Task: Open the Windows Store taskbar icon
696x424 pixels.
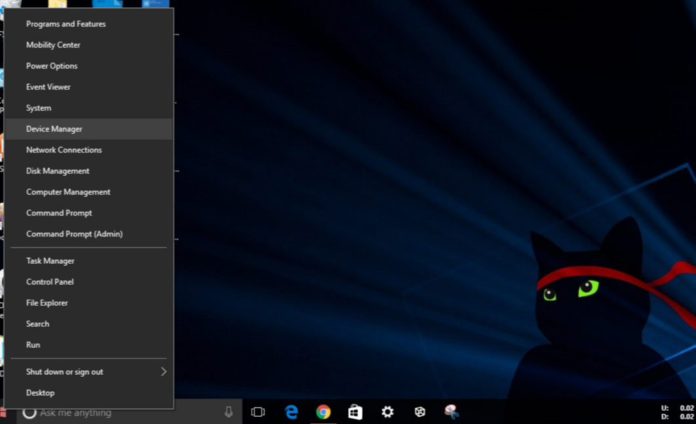Action: 355,412
